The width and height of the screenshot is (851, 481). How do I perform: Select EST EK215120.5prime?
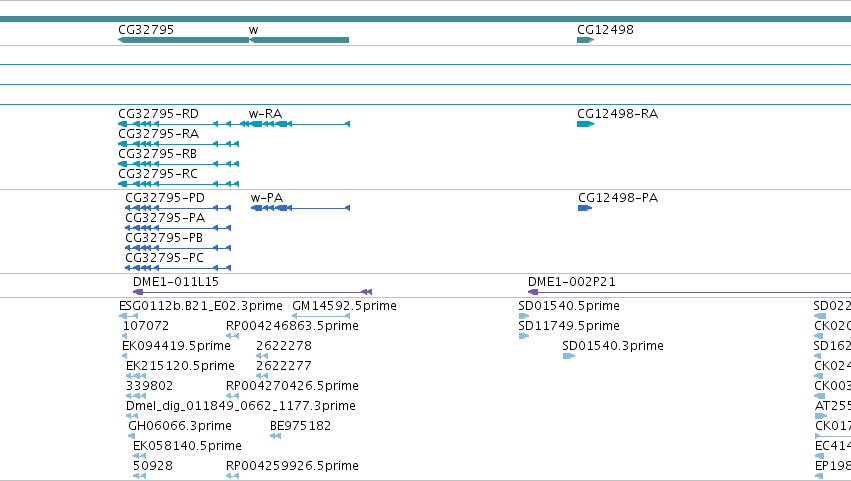[180, 366]
